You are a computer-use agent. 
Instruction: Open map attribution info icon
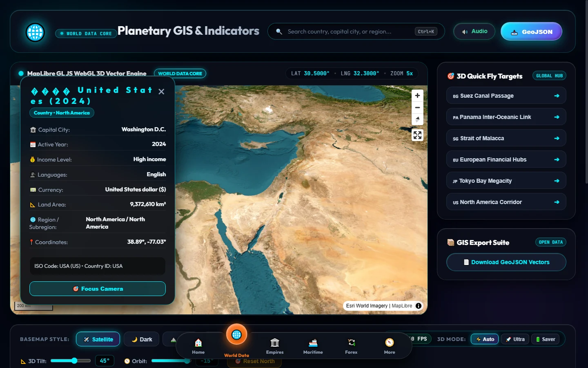pyautogui.click(x=419, y=306)
